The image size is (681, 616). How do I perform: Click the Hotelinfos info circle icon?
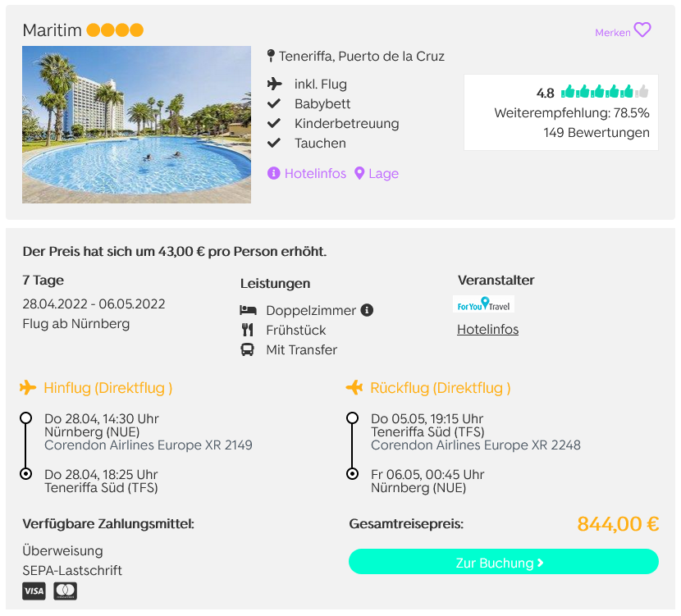pos(273,173)
